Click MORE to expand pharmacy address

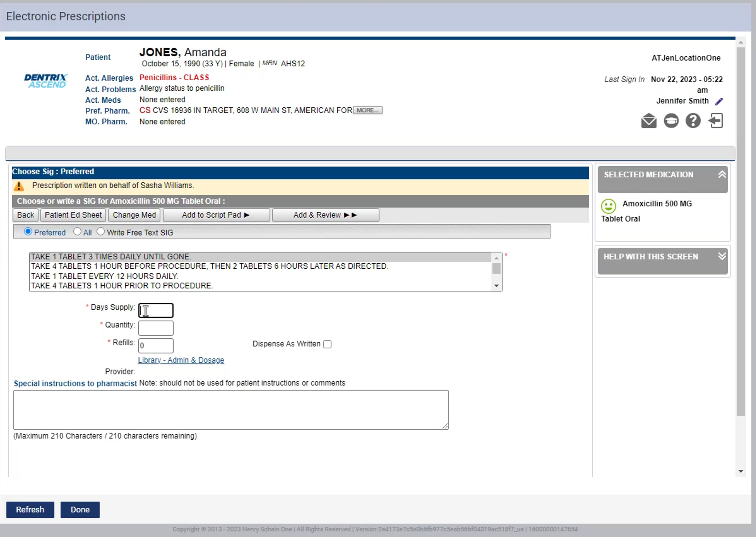[x=367, y=110]
